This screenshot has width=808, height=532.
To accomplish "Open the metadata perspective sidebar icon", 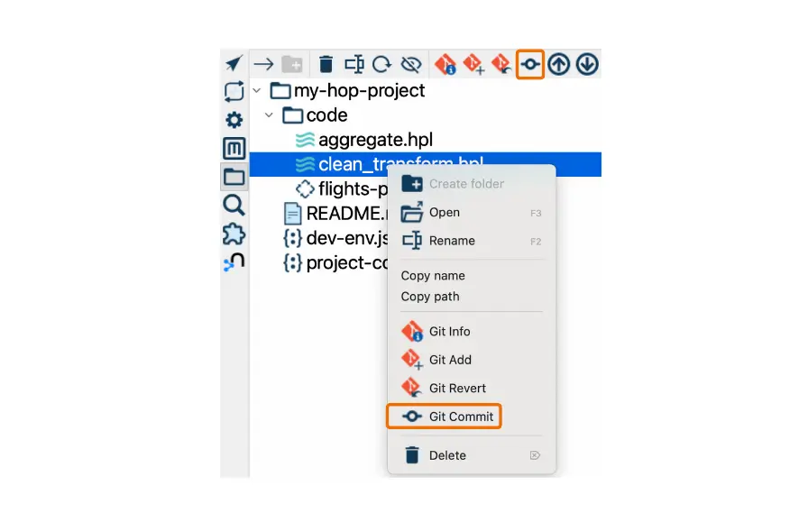I will [x=234, y=149].
